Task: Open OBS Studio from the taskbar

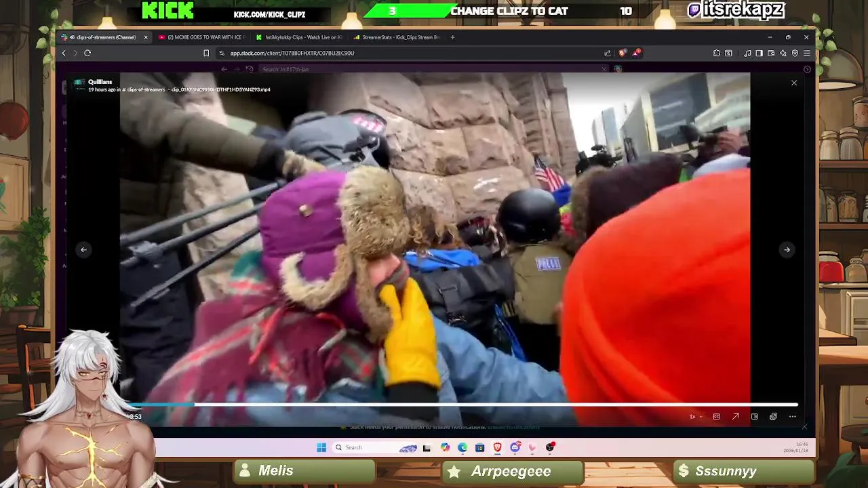Action: pos(550,447)
